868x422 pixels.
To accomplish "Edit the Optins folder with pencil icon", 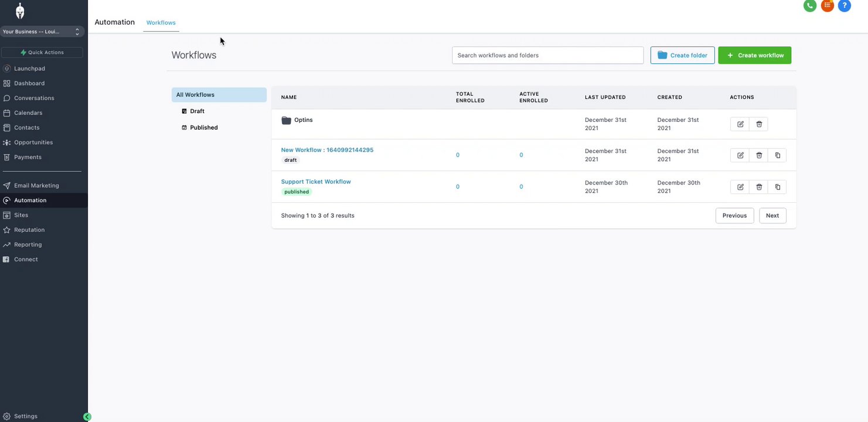I will click(x=740, y=124).
